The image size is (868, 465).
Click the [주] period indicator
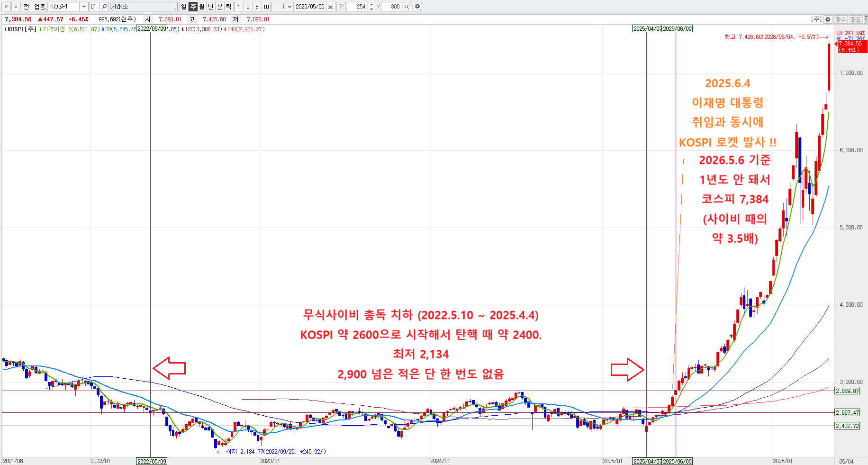pyautogui.click(x=816, y=19)
